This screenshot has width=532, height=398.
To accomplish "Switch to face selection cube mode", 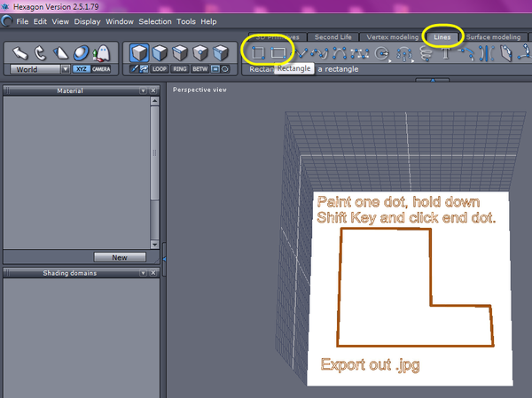I will (x=160, y=53).
